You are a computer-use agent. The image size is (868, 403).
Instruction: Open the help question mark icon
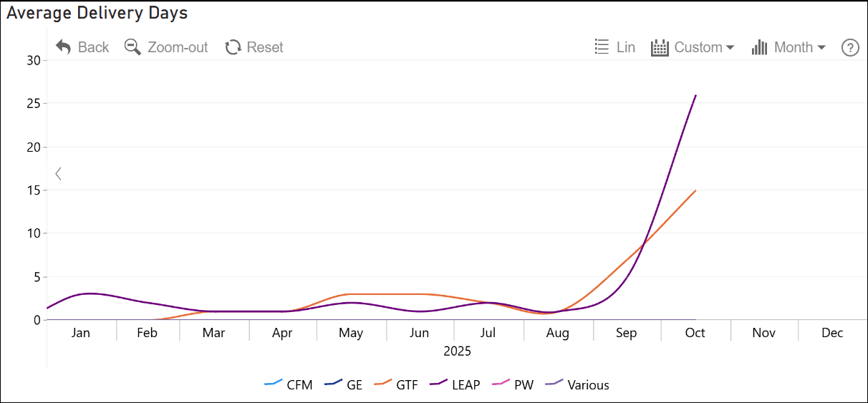[x=849, y=47]
